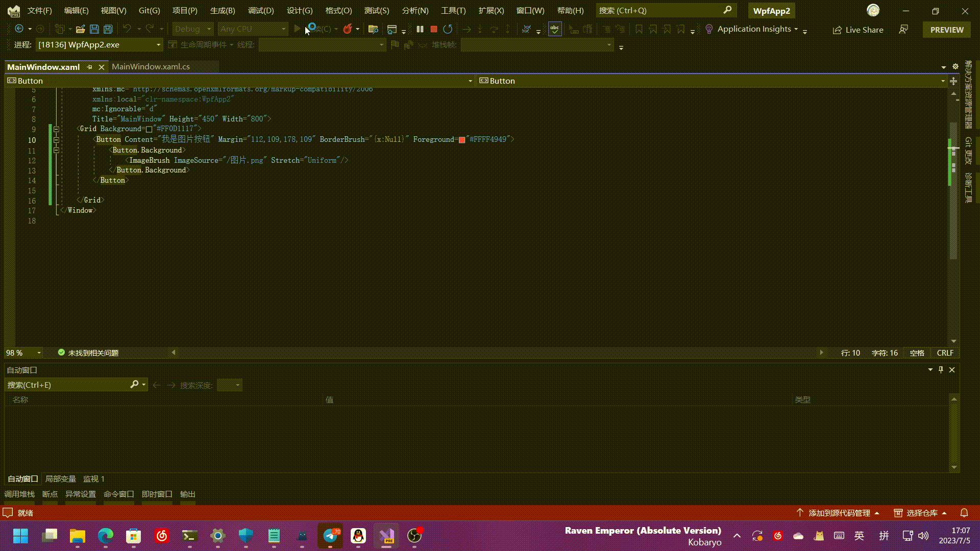
Task: Click the Foreground #FFFF4949 red color swatch
Action: (462, 140)
